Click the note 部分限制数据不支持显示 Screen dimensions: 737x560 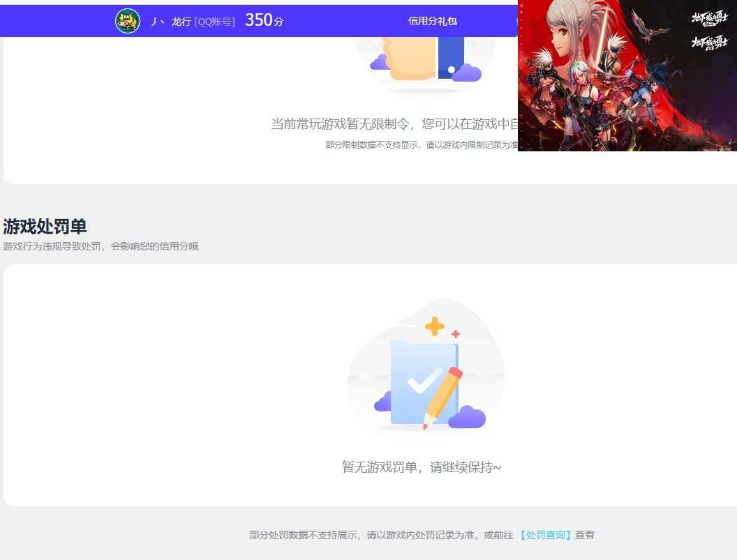click(x=372, y=144)
